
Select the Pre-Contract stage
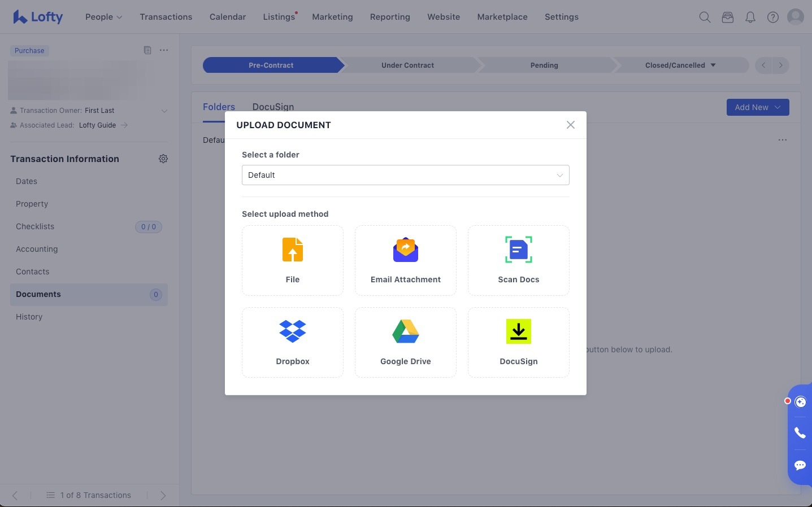coord(271,65)
